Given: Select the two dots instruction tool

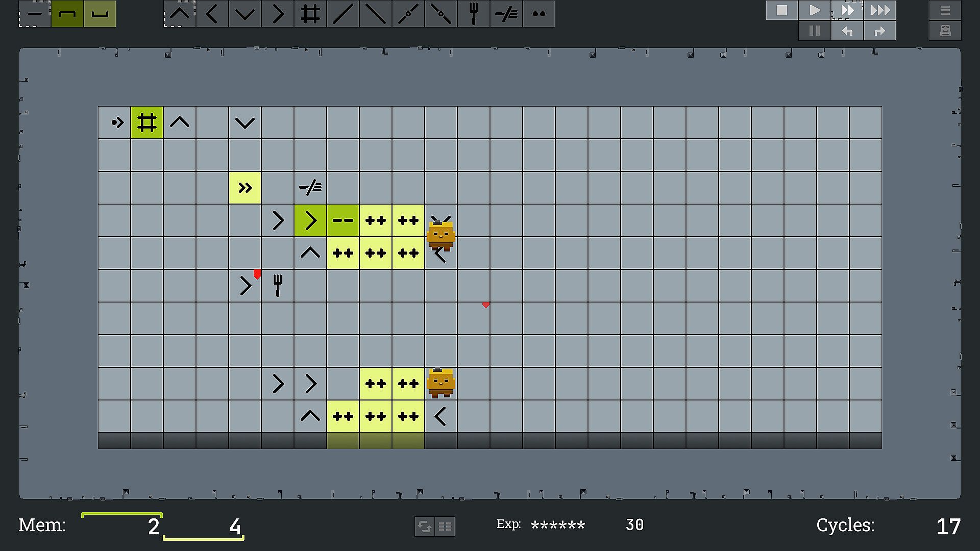Looking at the screenshot, I should tap(539, 14).
